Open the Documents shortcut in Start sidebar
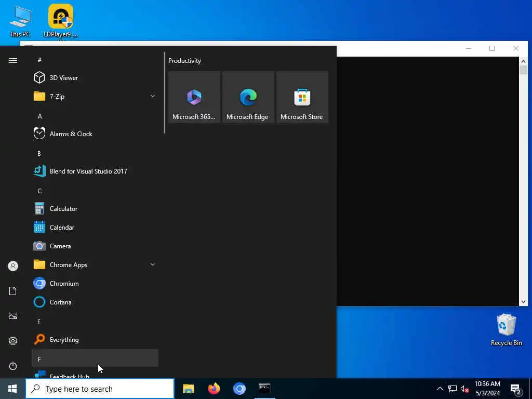This screenshot has width=532, height=399. point(13,291)
